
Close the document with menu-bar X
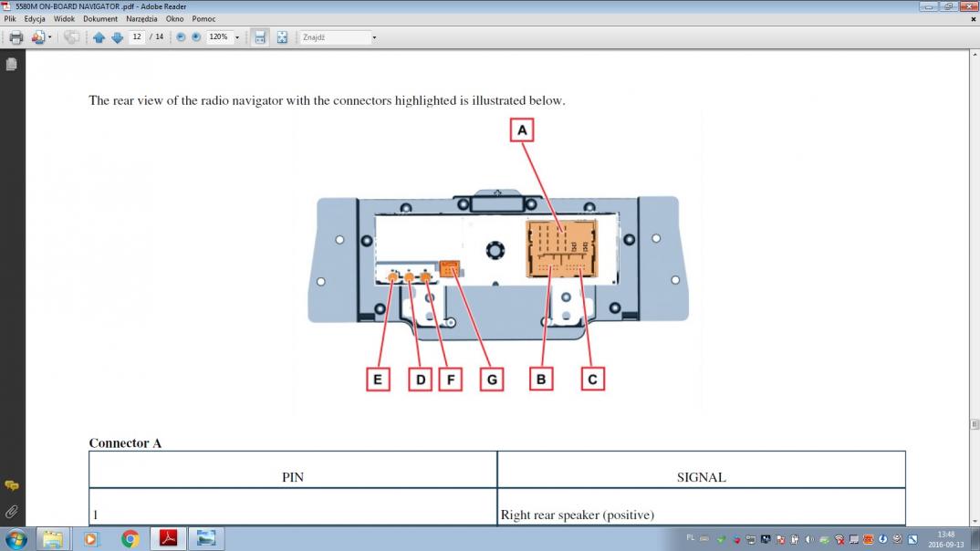[x=973, y=19]
